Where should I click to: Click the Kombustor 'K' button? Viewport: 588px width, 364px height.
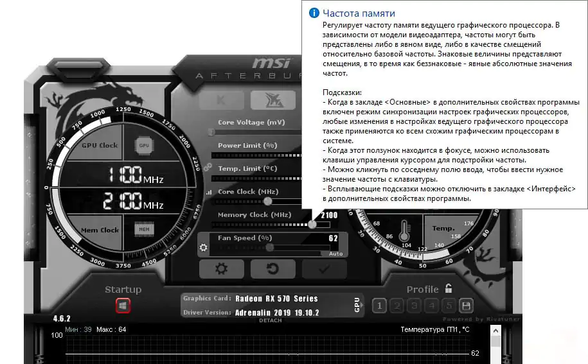(222, 100)
